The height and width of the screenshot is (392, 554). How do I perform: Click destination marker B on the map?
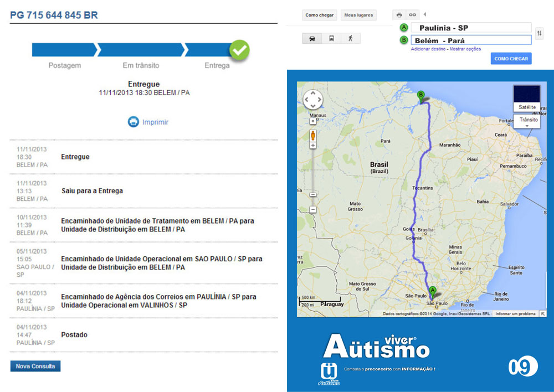(421, 96)
